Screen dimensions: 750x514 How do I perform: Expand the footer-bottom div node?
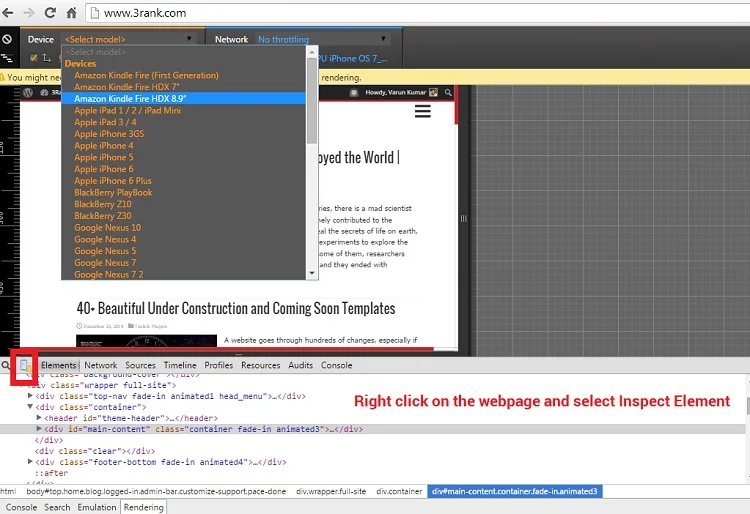(x=30, y=462)
